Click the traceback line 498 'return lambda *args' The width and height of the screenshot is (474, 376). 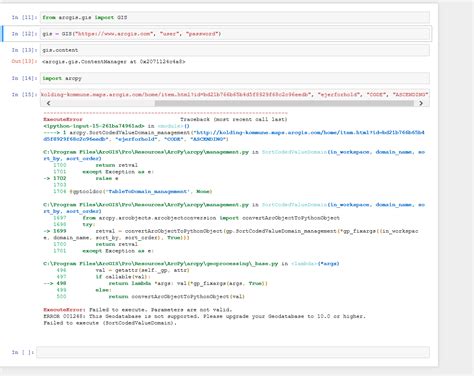click(x=155, y=283)
